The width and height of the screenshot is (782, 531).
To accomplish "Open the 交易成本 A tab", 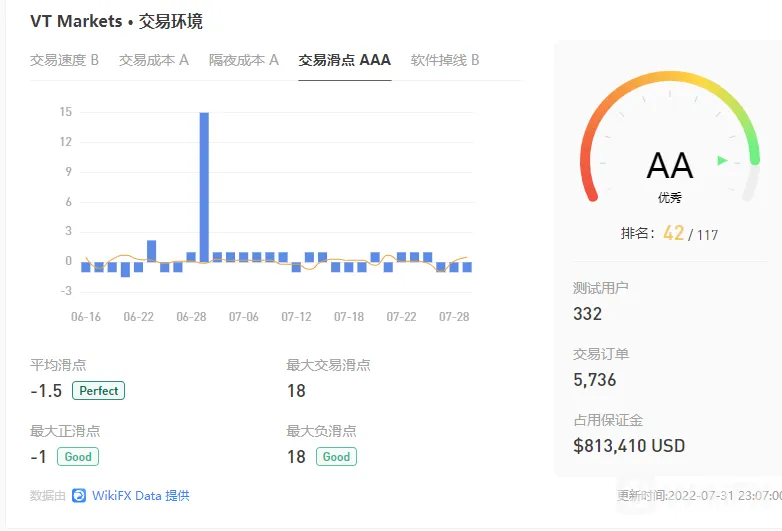I will (154, 60).
